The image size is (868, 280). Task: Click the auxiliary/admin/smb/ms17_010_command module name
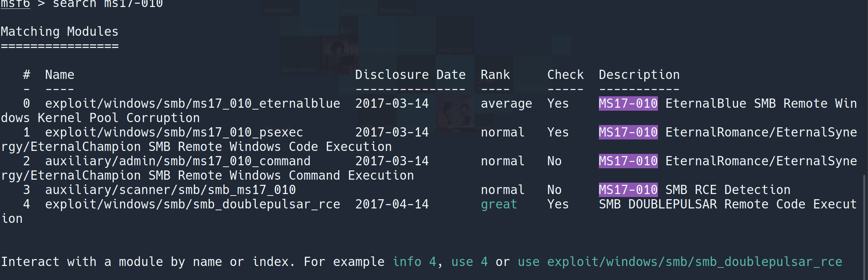pos(178,161)
